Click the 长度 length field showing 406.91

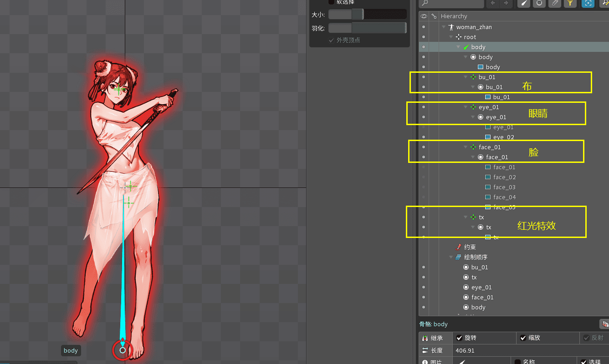coord(528,351)
